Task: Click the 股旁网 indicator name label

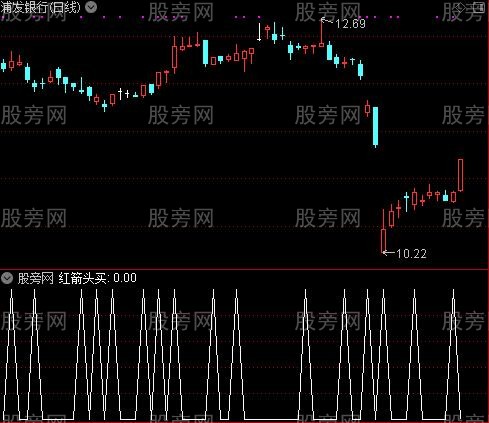Action: (36, 278)
